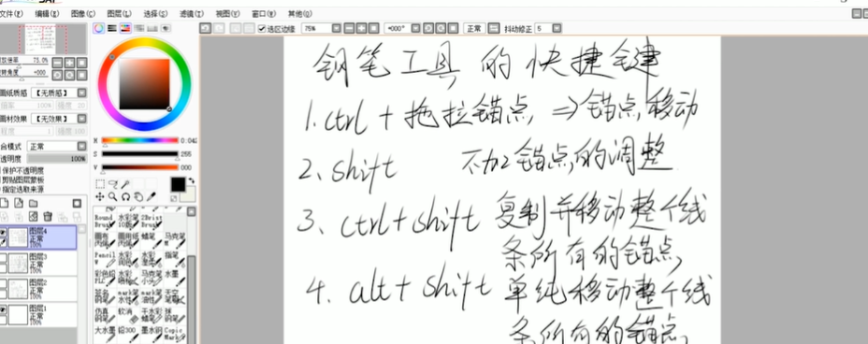Pick the Round Brush tool

105,222
